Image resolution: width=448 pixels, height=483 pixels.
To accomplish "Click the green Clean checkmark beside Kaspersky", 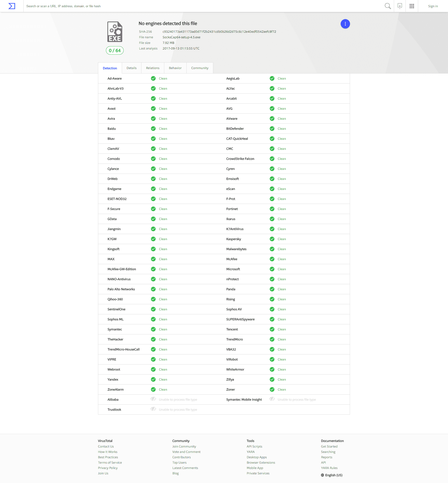I will point(272,239).
